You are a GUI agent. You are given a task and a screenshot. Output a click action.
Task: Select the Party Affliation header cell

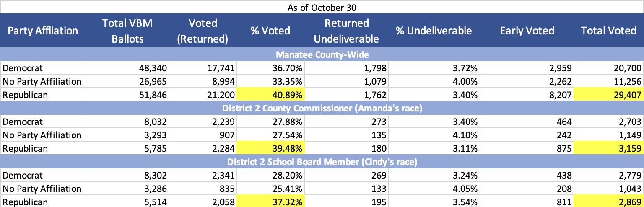[x=43, y=31]
